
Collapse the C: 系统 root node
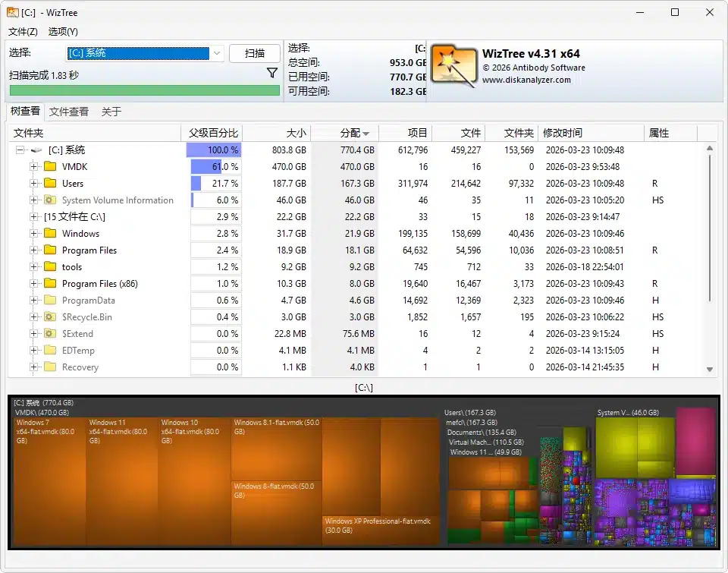point(20,150)
